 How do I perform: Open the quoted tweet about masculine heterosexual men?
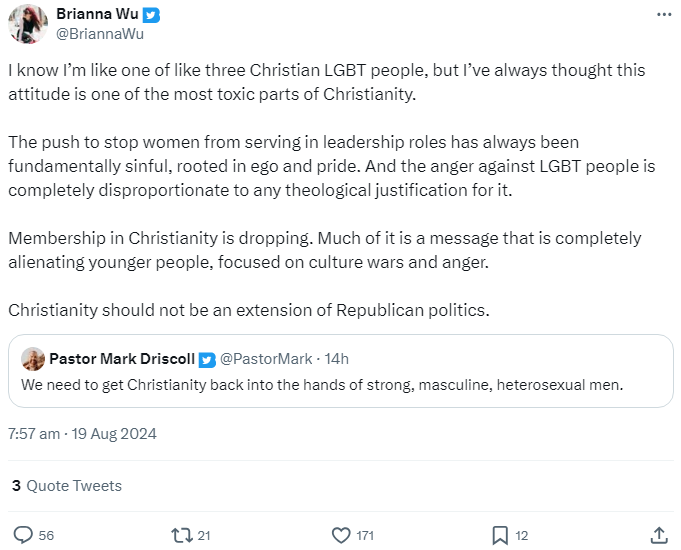(x=340, y=371)
